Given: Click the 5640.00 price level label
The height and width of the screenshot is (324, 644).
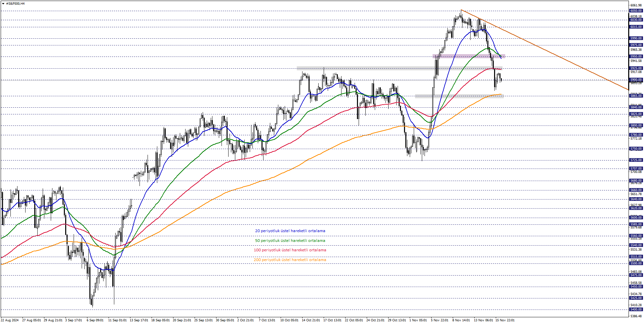Looking at the screenshot, I should [x=636, y=199].
